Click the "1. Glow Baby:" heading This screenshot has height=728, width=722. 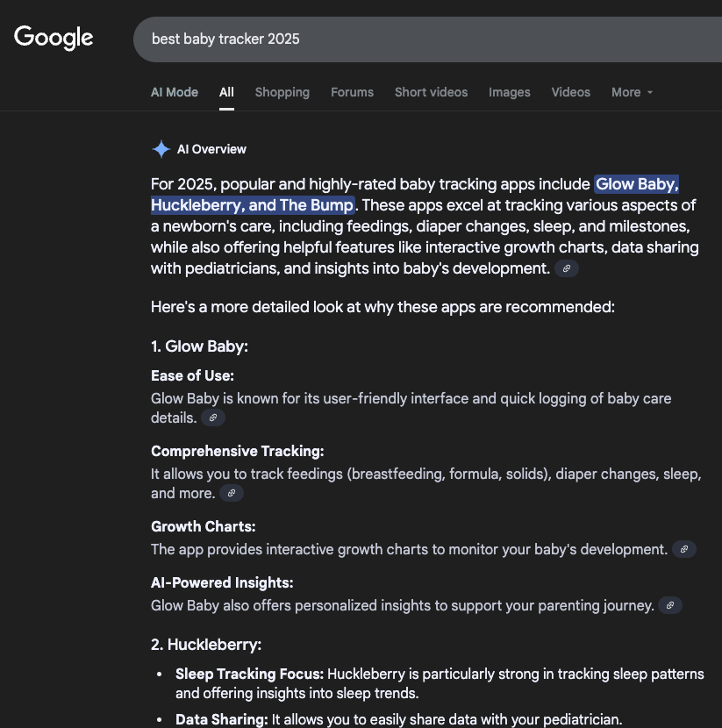200,346
